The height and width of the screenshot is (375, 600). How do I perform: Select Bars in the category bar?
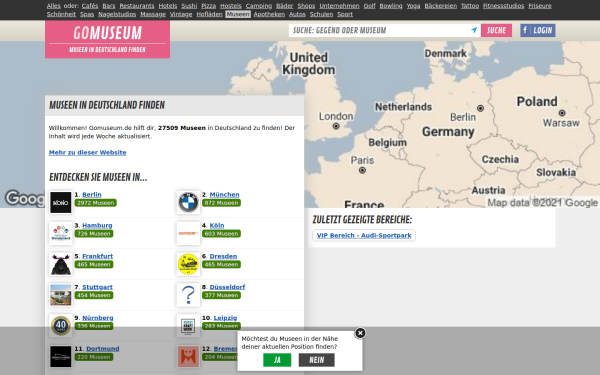(109, 6)
